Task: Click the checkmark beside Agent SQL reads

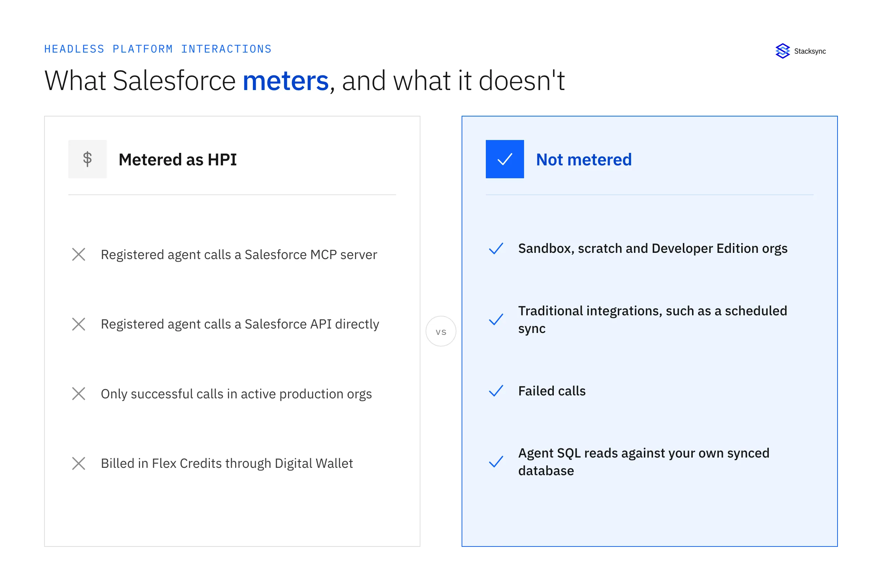Action: click(496, 462)
